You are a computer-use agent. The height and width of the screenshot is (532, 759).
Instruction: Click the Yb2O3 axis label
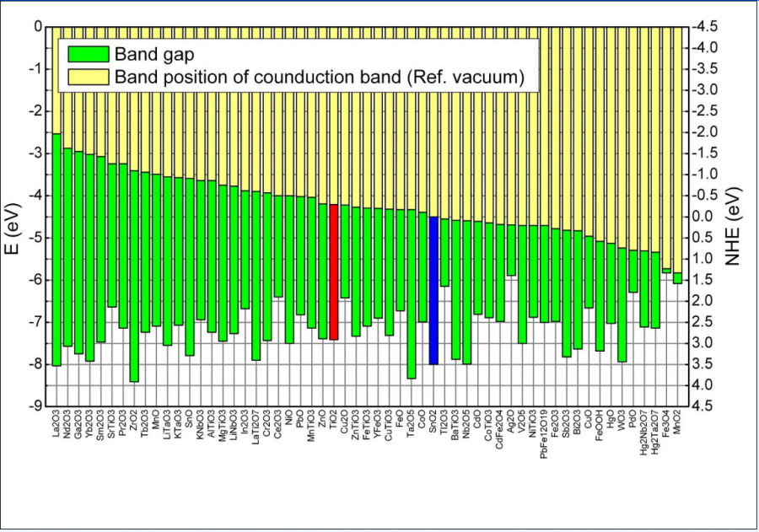coord(89,424)
